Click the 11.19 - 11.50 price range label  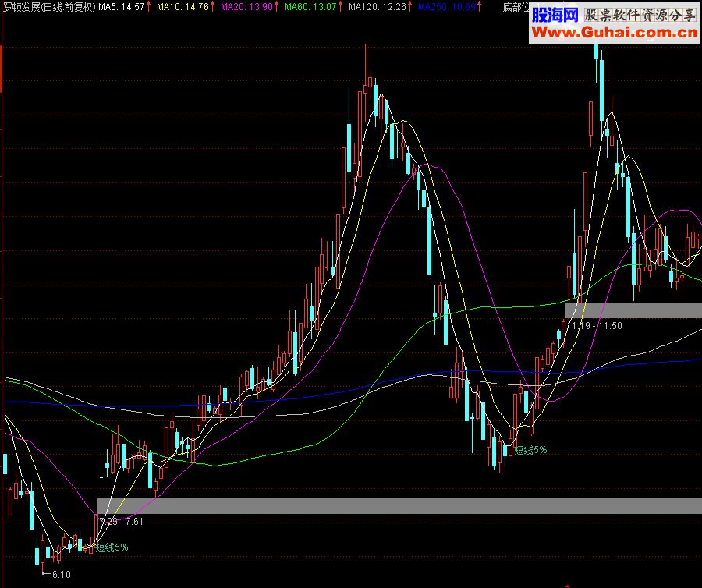click(x=594, y=326)
